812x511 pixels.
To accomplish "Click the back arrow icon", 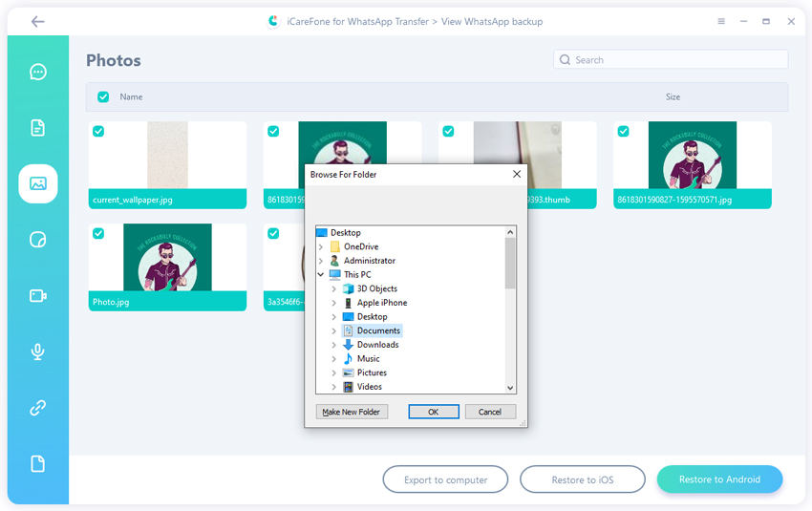I will click(37, 21).
